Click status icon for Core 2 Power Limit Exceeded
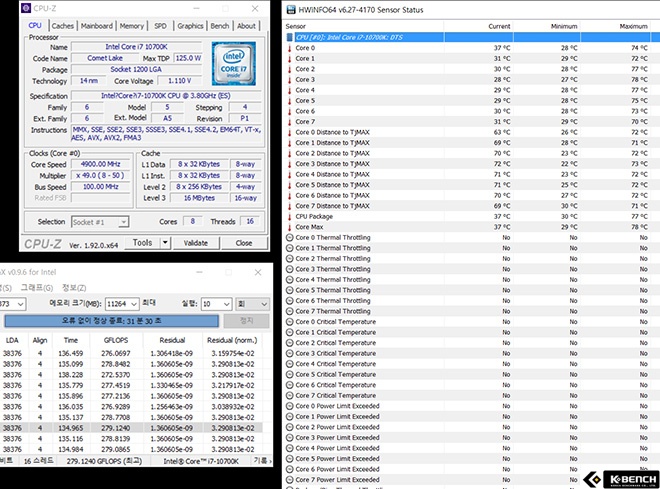 290,427
